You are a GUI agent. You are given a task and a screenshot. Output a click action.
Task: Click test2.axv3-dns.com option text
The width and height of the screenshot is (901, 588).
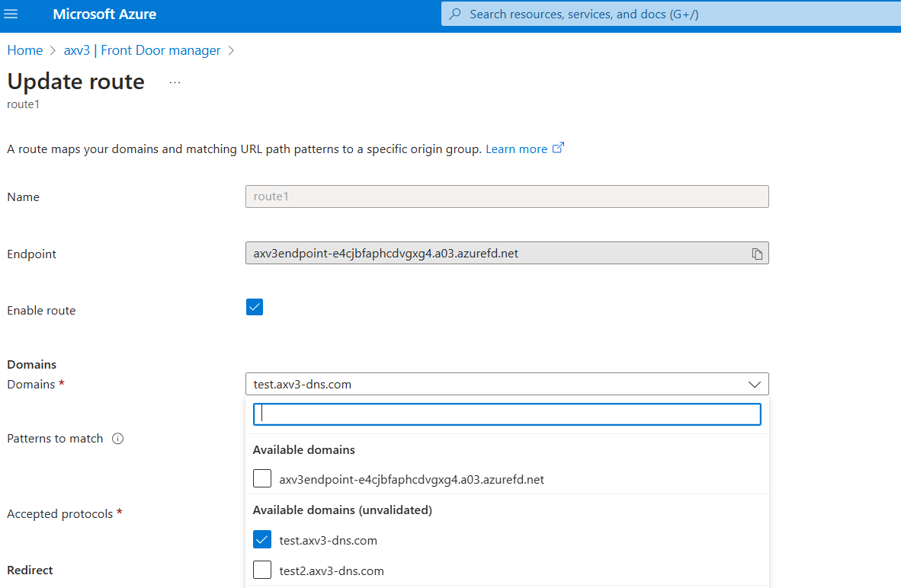[x=332, y=570]
